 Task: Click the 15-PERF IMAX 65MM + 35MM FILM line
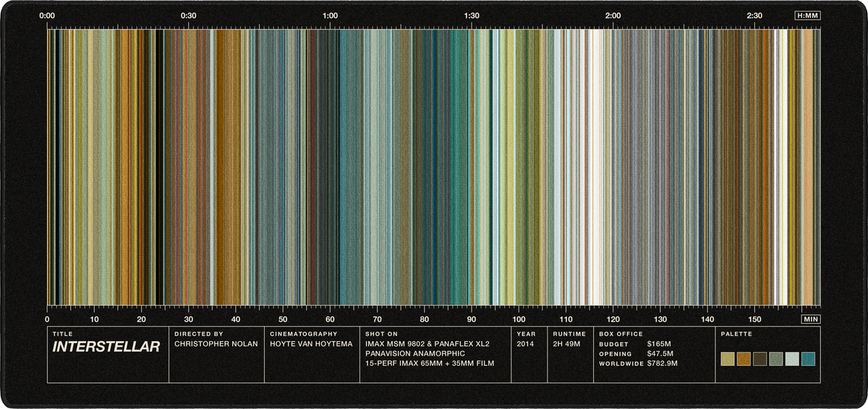coord(430,363)
